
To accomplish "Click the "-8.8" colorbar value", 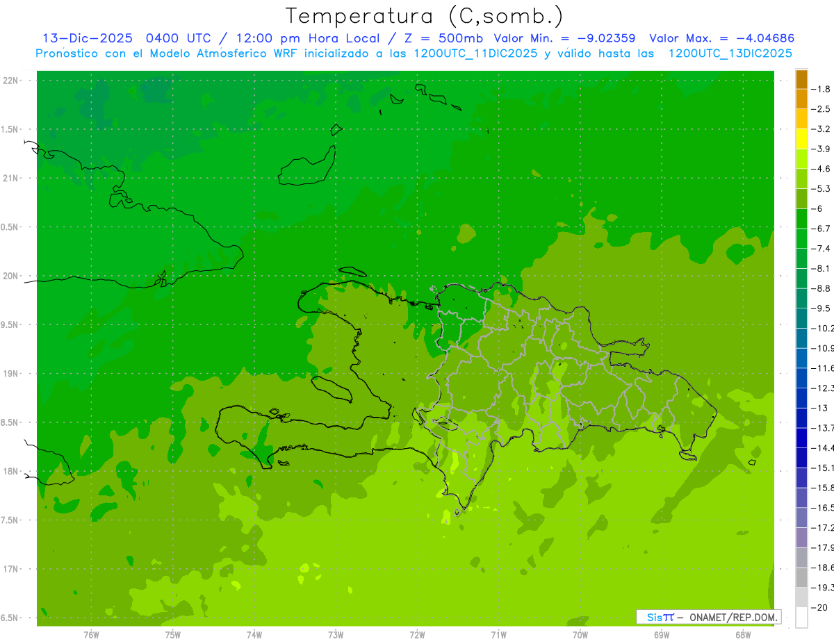I will pyautogui.click(x=820, y=288).
